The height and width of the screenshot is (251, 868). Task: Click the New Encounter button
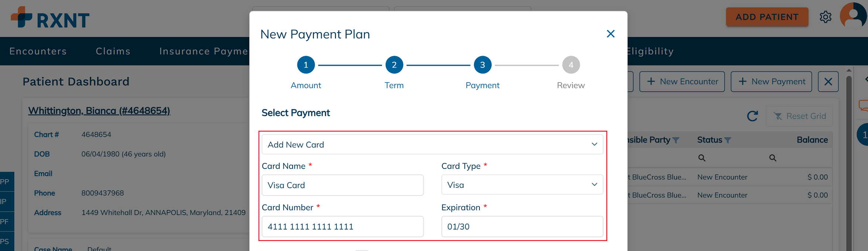(x=682, y=82)
